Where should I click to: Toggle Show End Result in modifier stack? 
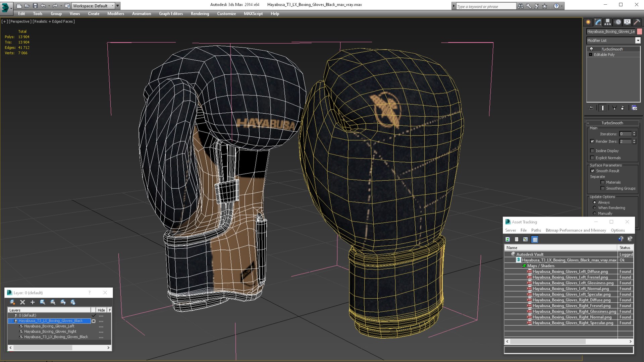(x=603, y=108)
